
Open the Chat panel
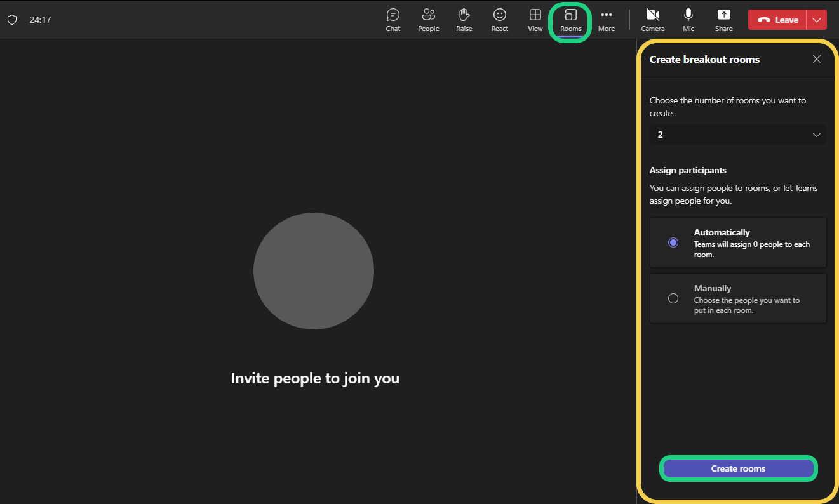(393, 20)
